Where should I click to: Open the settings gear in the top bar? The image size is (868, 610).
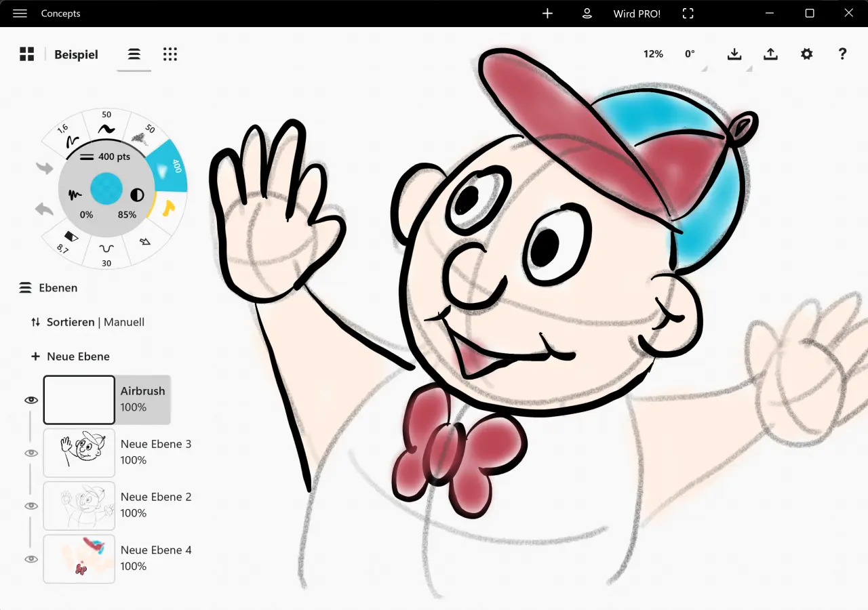[806, 54]
